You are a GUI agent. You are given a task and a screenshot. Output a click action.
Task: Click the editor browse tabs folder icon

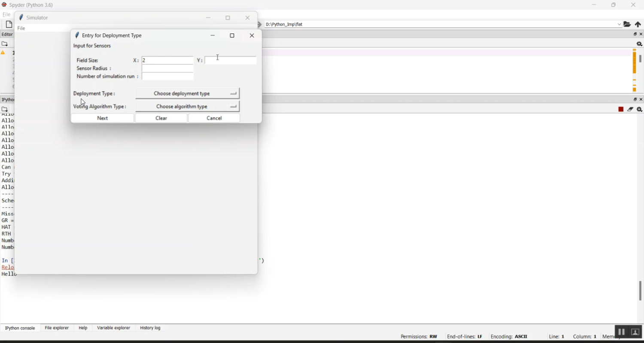tap(5, 44)
